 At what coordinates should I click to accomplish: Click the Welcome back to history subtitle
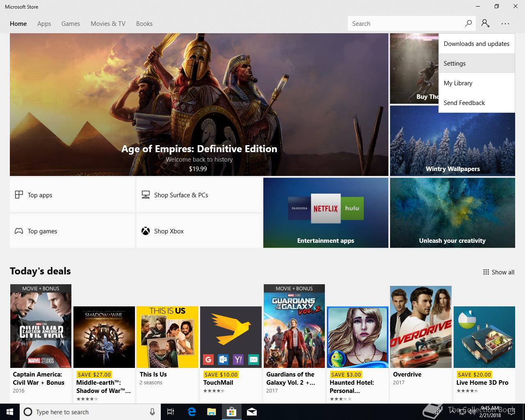[x=199, y=160]
